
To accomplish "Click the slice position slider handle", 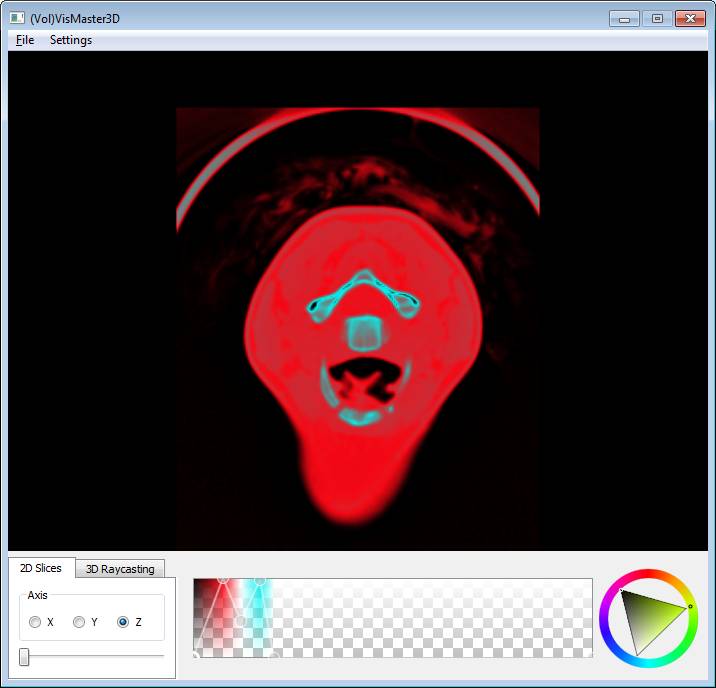I will [25, 656].
